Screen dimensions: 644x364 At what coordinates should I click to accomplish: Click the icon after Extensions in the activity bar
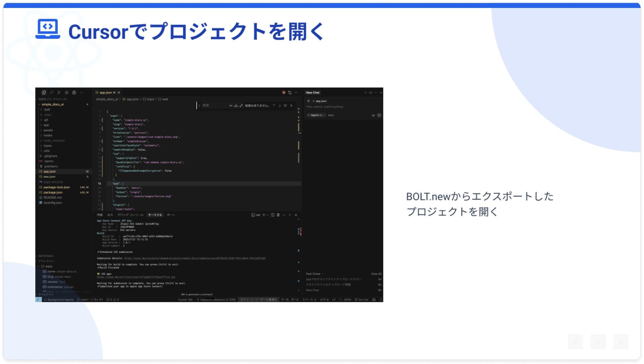click(74, 93)
